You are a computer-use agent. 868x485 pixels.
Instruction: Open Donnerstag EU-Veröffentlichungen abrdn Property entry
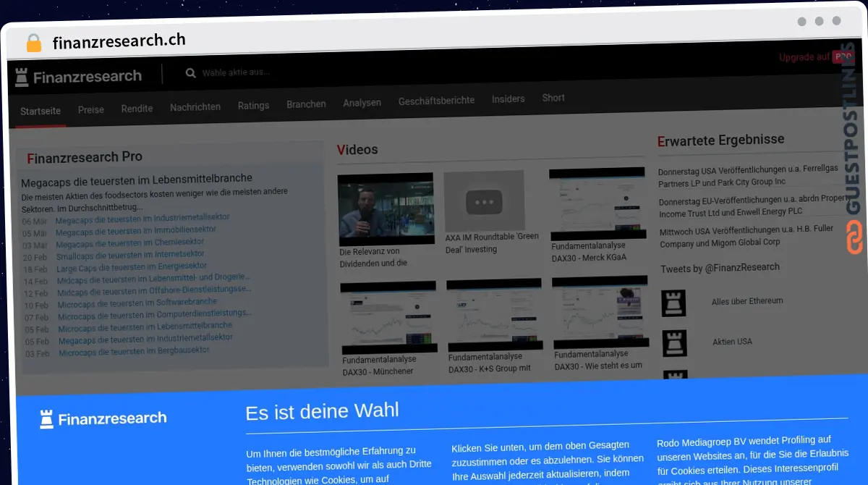coord(752,206)
